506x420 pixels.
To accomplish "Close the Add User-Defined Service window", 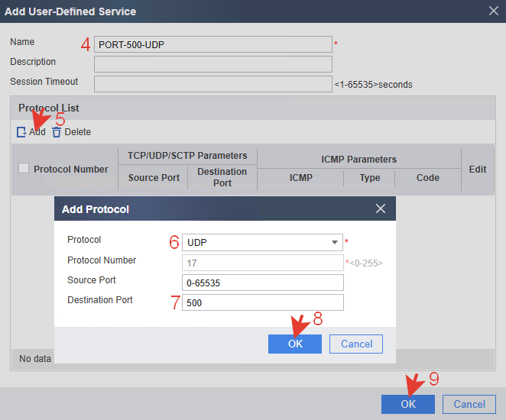I will pos(493,11).
